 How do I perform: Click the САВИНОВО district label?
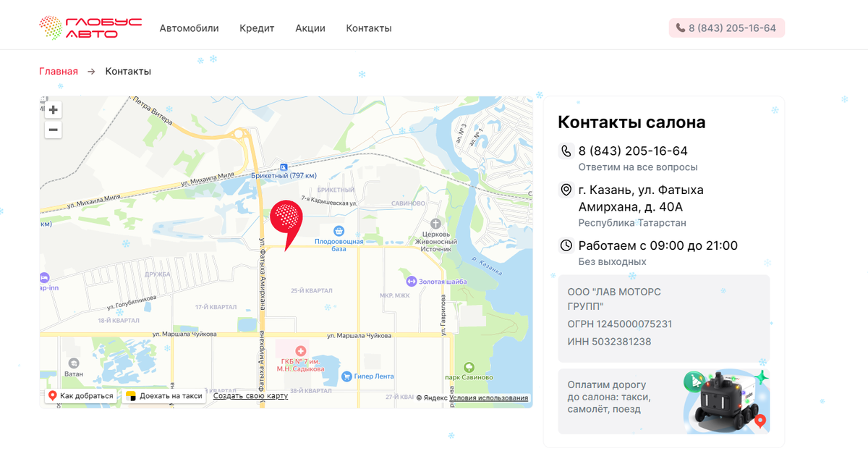pos(409,203)
